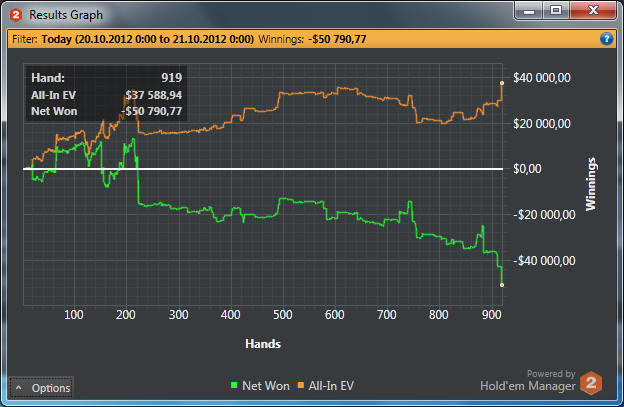
Task: Click the filter text Today date range
Action: [148, 39]
